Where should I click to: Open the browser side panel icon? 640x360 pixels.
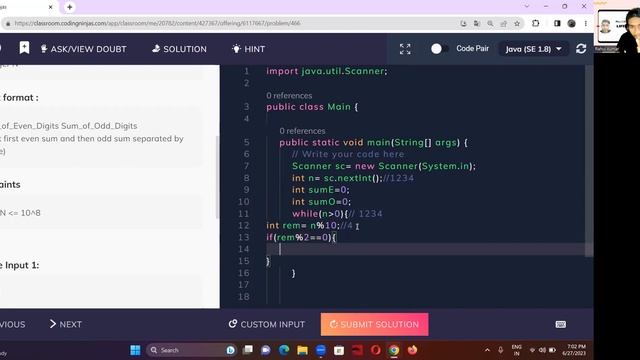click(557, 23)
